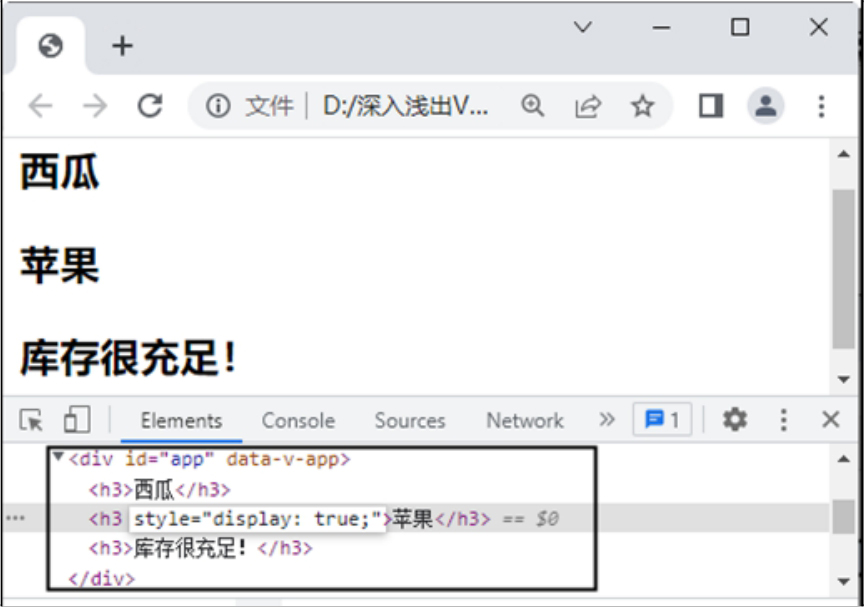This screenshot has width=864, height=607.
Task: Click the page vertical scrollbar thumb
Action: (843, 269)
